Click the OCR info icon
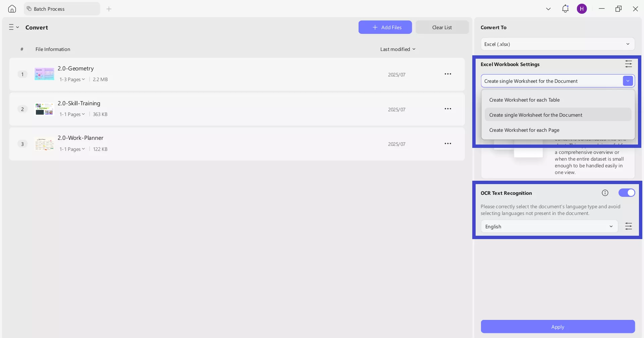This screenshot has height=338, width=644. click(605, 193)
